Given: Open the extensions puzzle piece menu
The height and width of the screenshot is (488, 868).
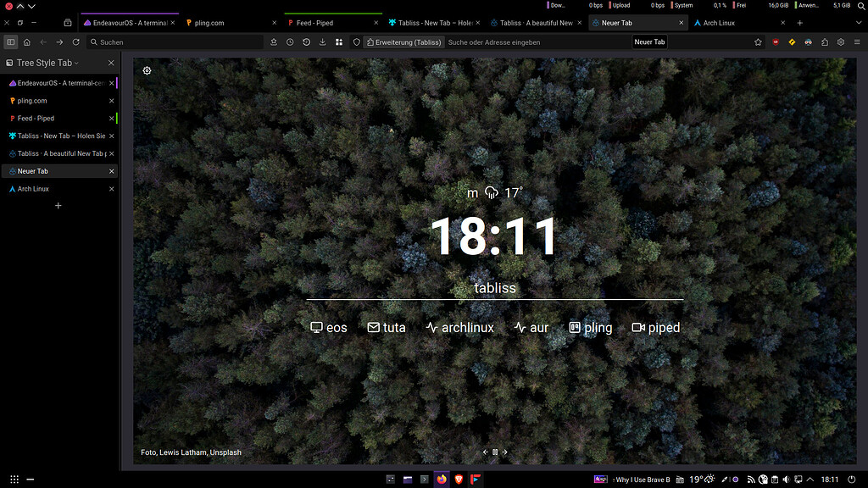Looking at the screenshot, I should 339,42.
